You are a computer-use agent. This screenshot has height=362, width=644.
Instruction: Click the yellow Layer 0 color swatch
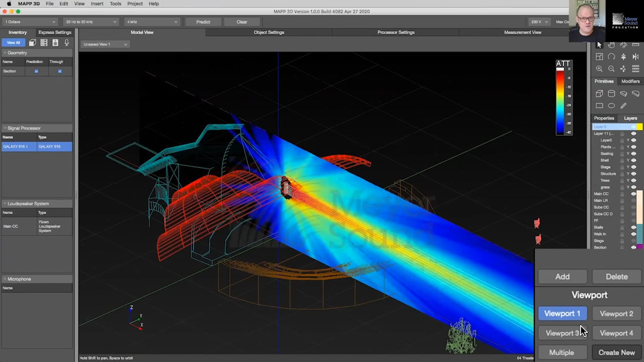tap(640, 127)
